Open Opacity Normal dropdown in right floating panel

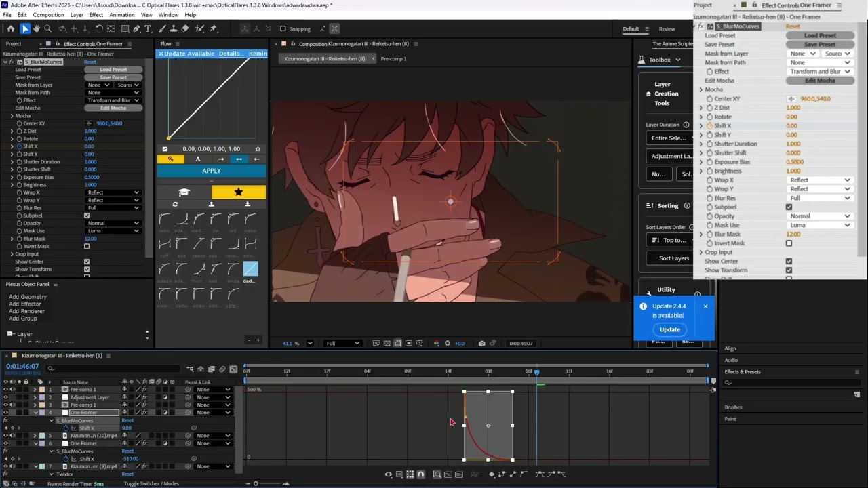[x=819, y=216]
